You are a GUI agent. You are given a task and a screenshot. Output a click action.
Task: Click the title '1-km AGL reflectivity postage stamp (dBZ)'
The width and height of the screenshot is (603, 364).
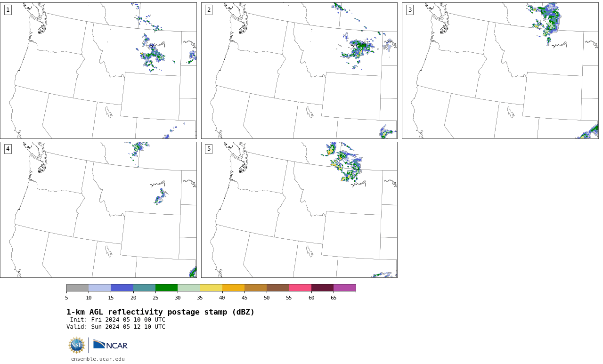click(x=160, y=312)
